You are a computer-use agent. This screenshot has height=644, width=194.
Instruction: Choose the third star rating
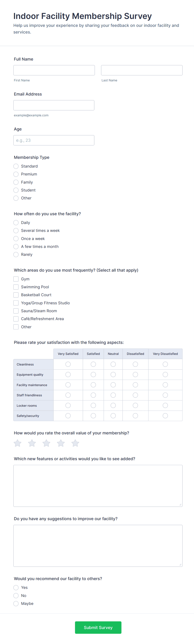click(46, 443)
